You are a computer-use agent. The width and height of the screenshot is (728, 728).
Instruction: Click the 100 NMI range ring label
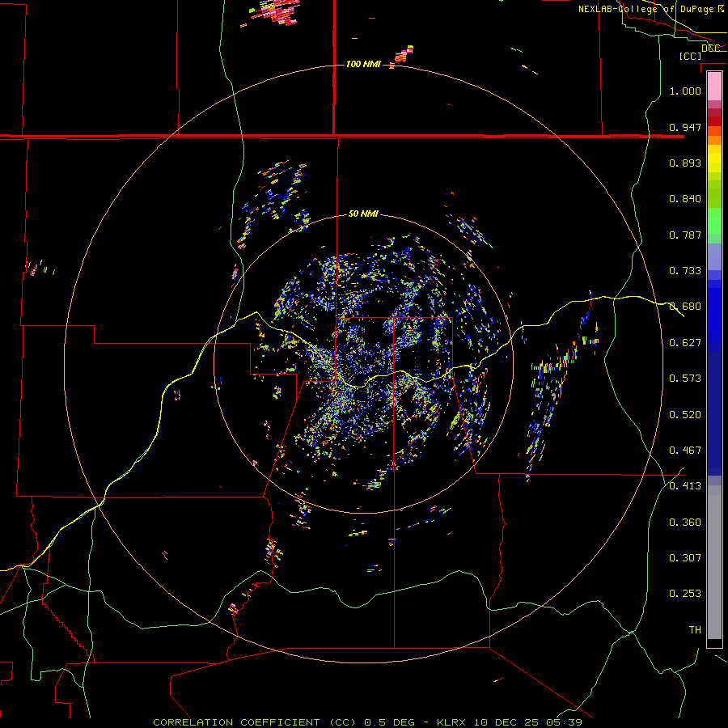(363, 64)
